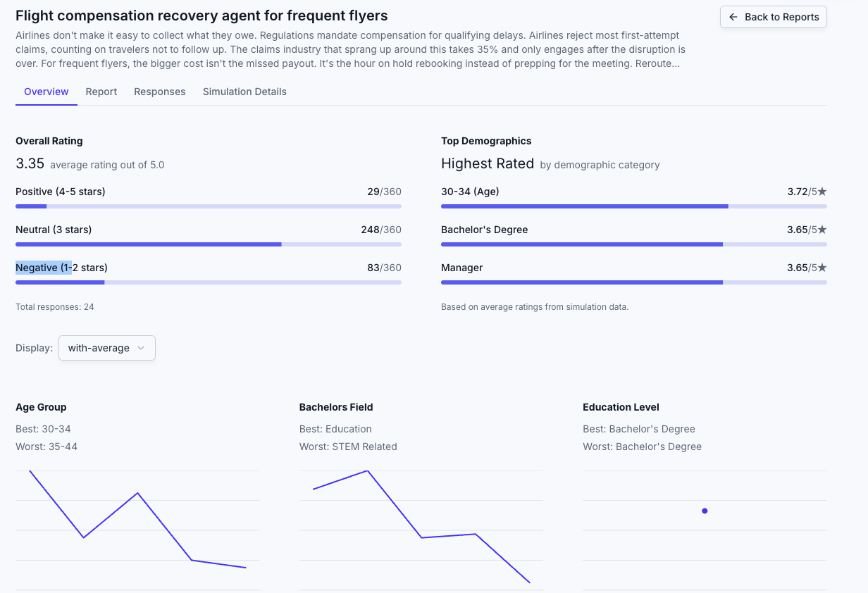Image resolution: width=868 pixels, height=593 pixels.
Task: Click the Positive (4-5 stars) progress bar
Action: [209, 206]
